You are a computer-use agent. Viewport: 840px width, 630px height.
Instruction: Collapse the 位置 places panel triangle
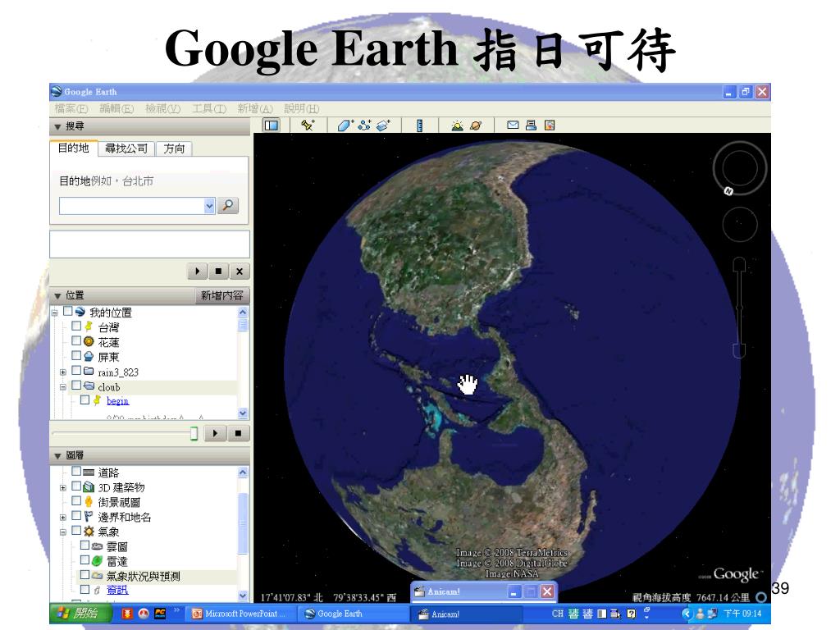click(57, 295)
